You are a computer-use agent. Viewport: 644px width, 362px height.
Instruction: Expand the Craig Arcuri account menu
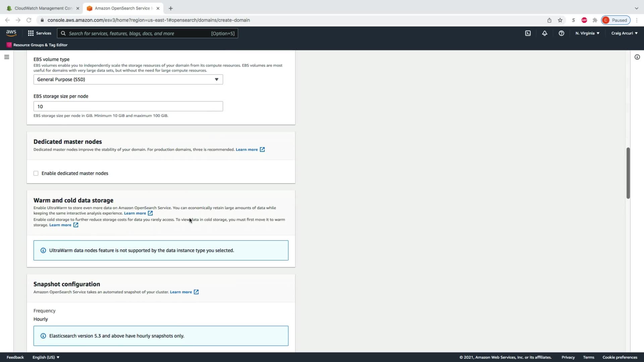click(x=624, y=33)
